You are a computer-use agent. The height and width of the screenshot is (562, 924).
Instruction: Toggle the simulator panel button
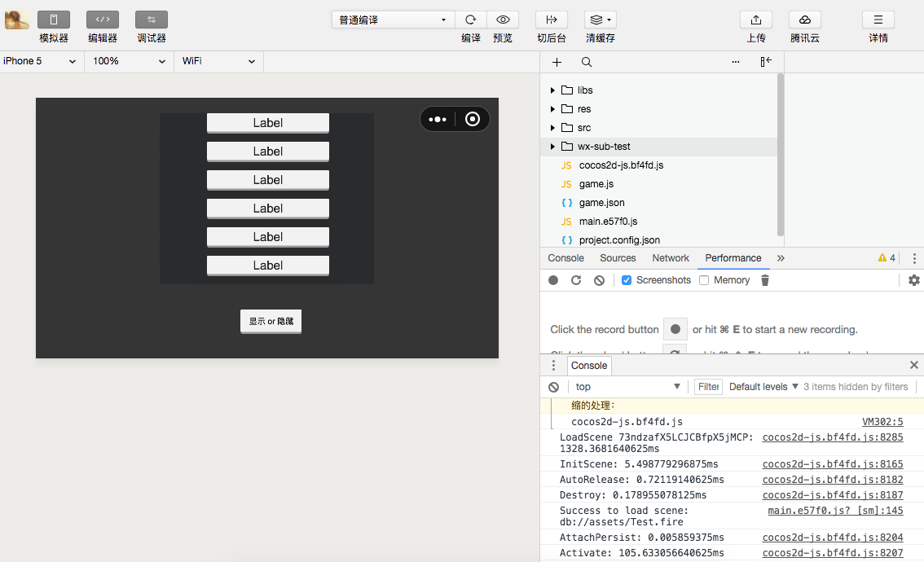click(x=54, y=20)
